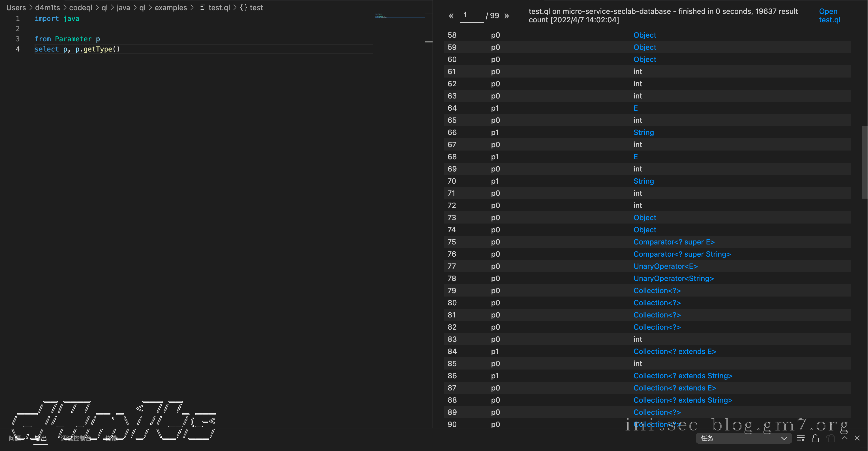The image size is (868, 451).
Task: Open UnaryOperator<String> link in row 78
Action: pyautogui.click(x=673, y=278)
